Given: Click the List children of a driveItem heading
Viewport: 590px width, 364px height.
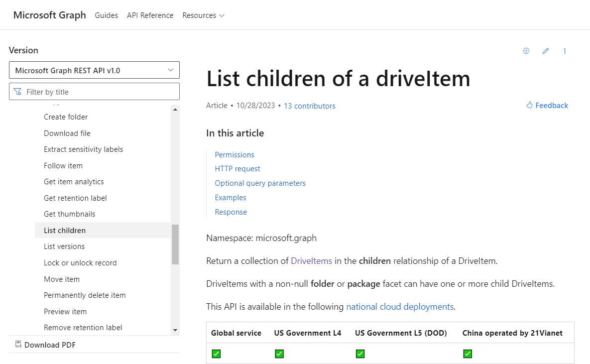Looking at the screenshot, I should [338, 78].
